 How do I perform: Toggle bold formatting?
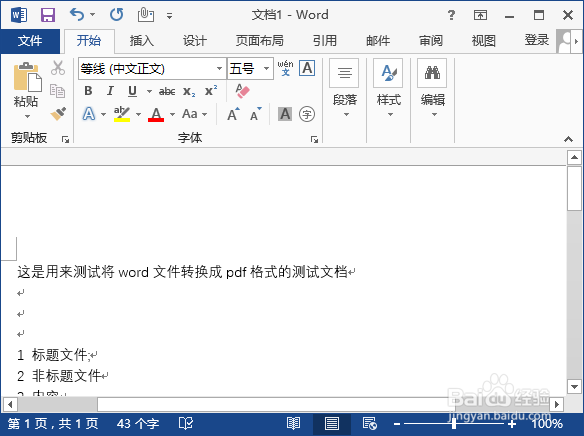(x=88, y=91)
